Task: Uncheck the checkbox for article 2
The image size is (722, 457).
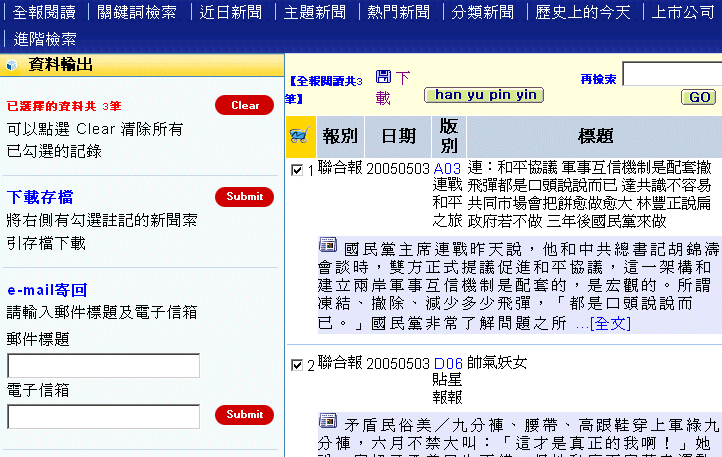Action: (297, 365)
